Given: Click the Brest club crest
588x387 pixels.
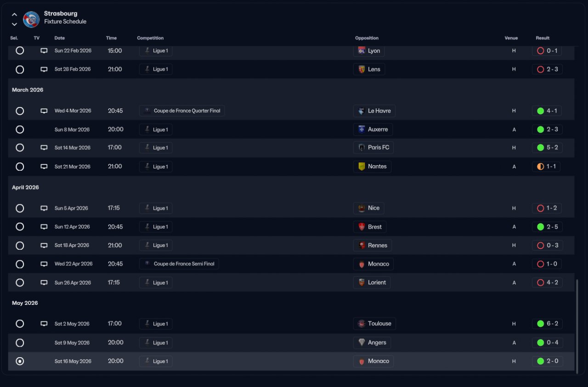Looking at the screenshot, I should 362,227.
